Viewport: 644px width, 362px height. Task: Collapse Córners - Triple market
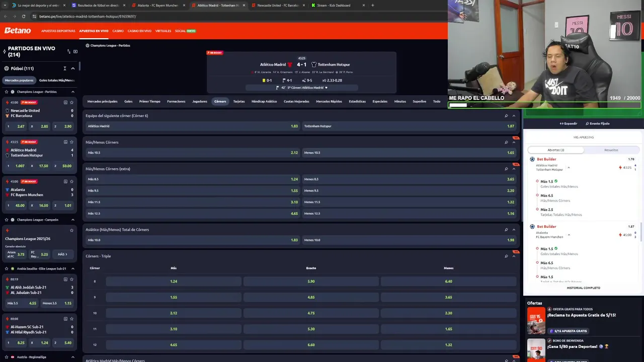pos(514,256)
